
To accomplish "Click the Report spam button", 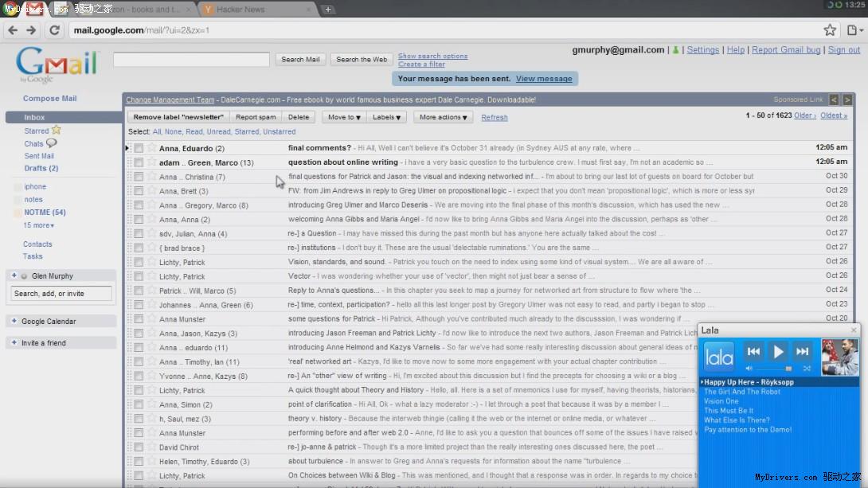I will (x=256, y=117).
